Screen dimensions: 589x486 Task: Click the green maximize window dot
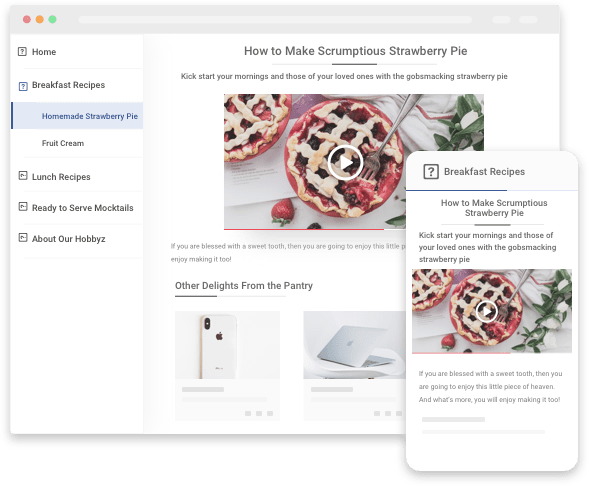coord(53,19)
